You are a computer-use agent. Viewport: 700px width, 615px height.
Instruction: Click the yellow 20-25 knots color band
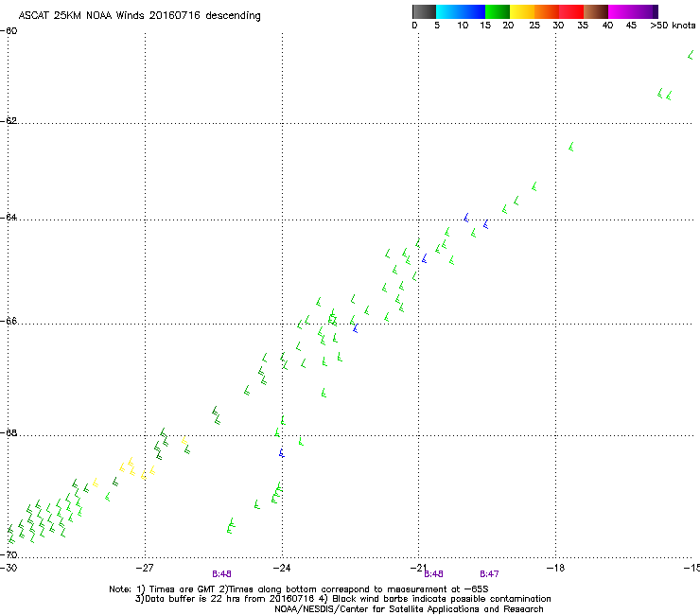click(x=522, y=11)
